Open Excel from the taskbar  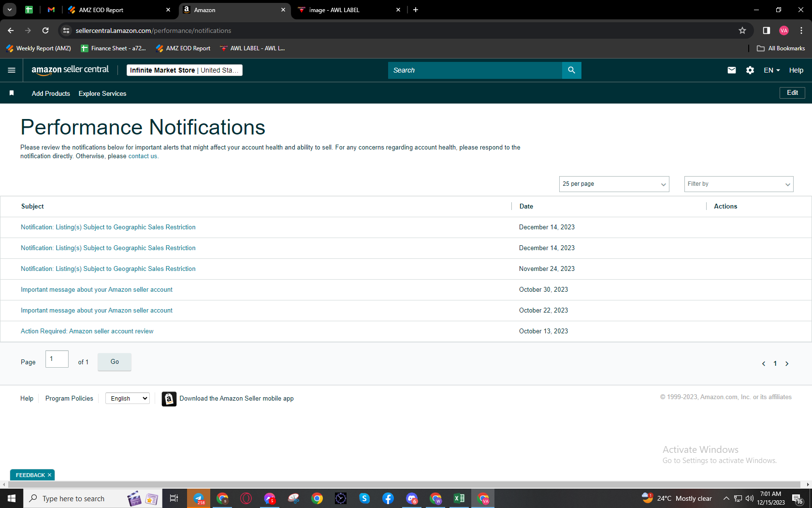[x=459, y=498]
